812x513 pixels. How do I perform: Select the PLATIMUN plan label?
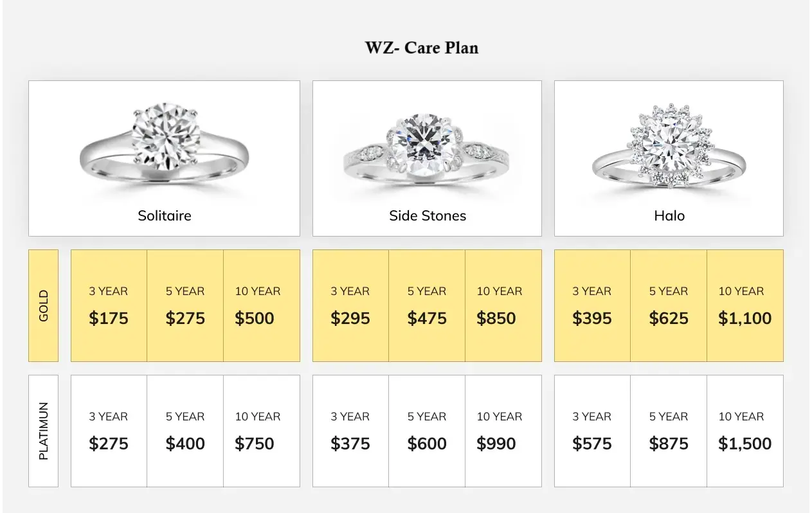[x=44, y=431]
